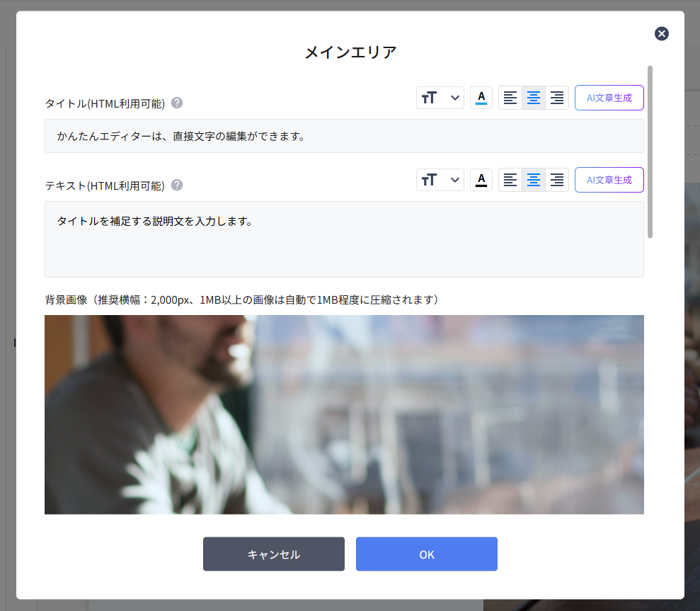Center-align the テキスト body
Image resolution: width=700 pixels, height=611 pixels.
534,180
